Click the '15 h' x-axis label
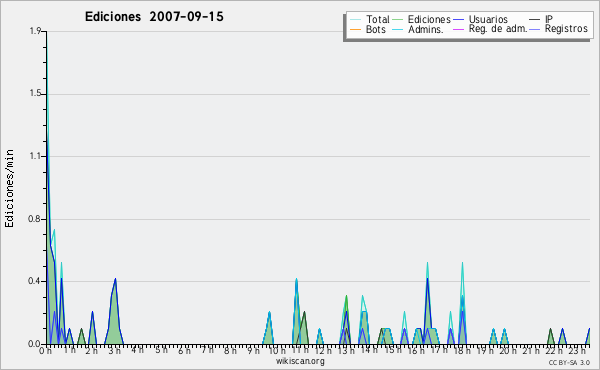600x370 pixels. (x=393, y=350)
